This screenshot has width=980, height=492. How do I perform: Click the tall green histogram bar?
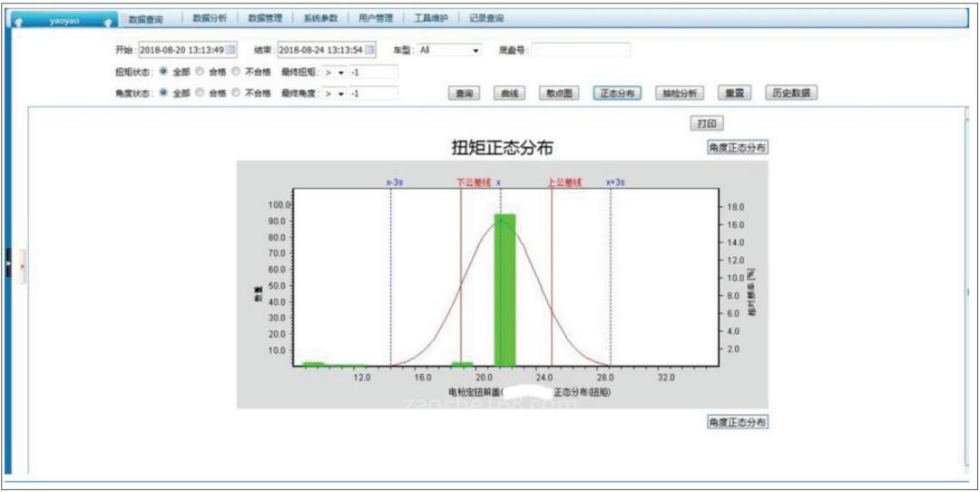coord(505,290)
